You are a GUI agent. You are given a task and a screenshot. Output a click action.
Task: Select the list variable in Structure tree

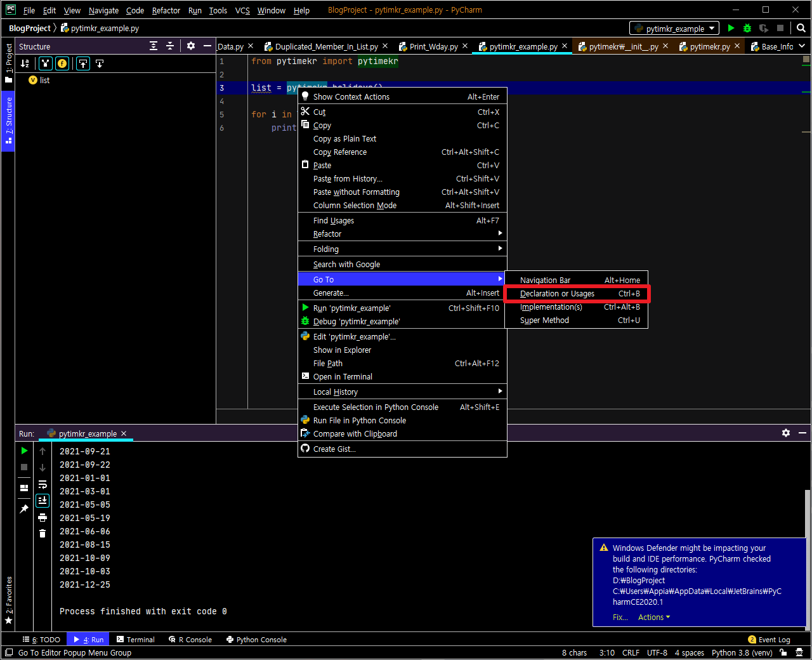click(x=39, y=81)
